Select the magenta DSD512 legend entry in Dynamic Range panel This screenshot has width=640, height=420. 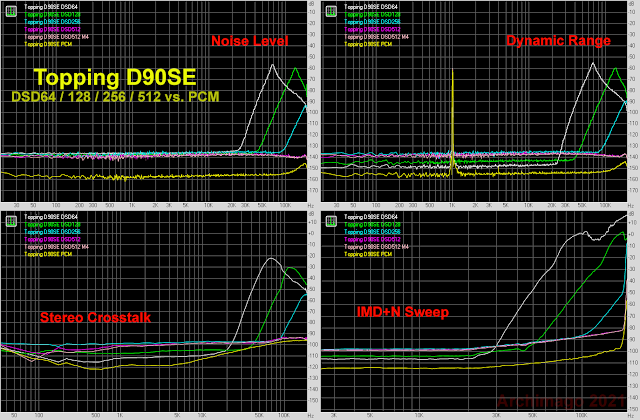[x=372, y=29]
